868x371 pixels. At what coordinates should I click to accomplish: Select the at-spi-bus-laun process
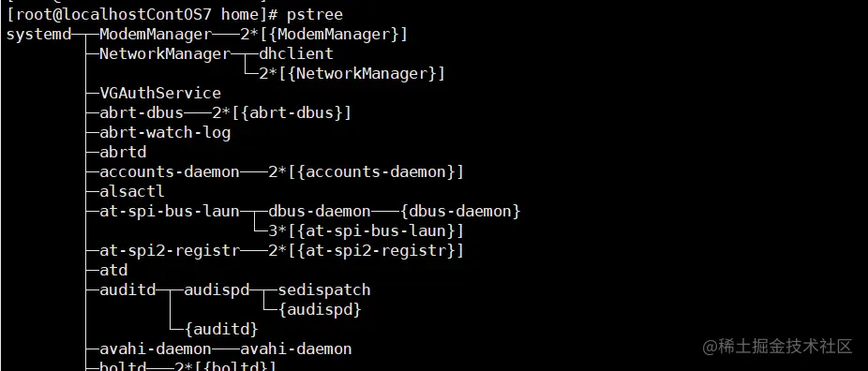tap(170, 211)
